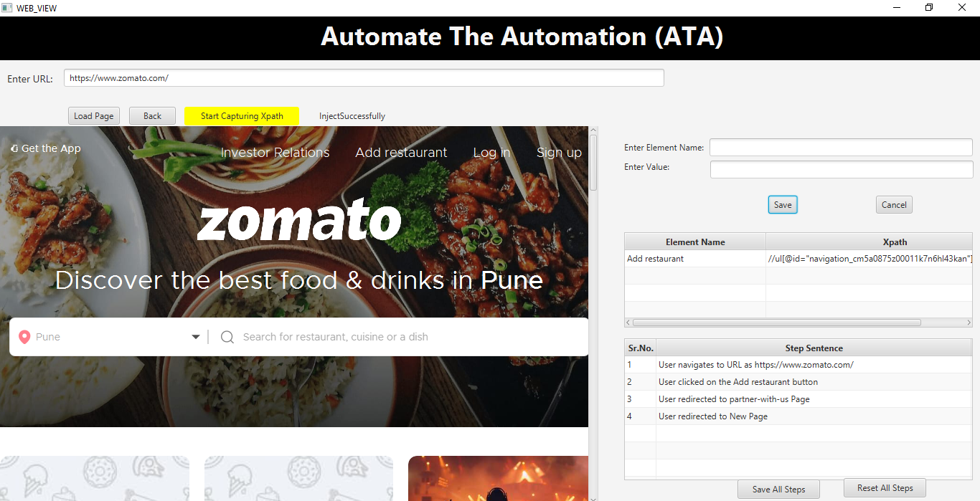Select the 'Add restaurant' table cell
The width and height of the screenshot is (980, 501).
pos(695,259)
